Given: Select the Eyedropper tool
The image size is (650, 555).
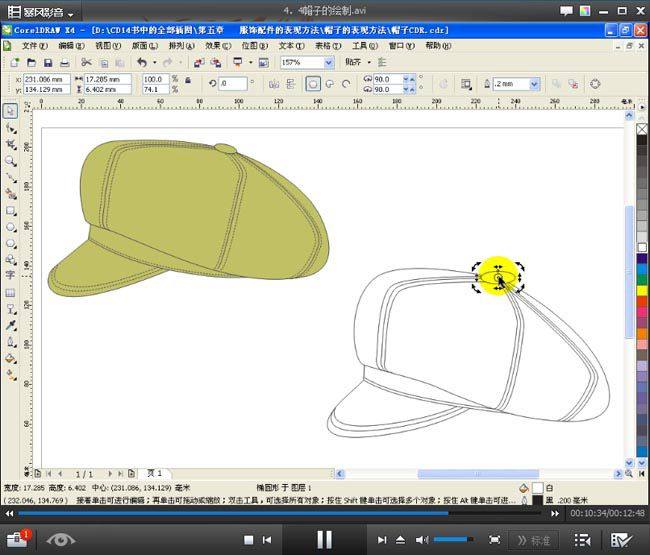Looking at the screenshot, I should pos(10,325).
